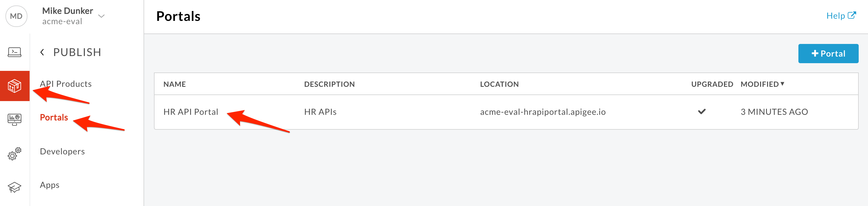Screen dimensions: 868x206
Task: Click the MD user avatar circle
Action: pos(16,16)
